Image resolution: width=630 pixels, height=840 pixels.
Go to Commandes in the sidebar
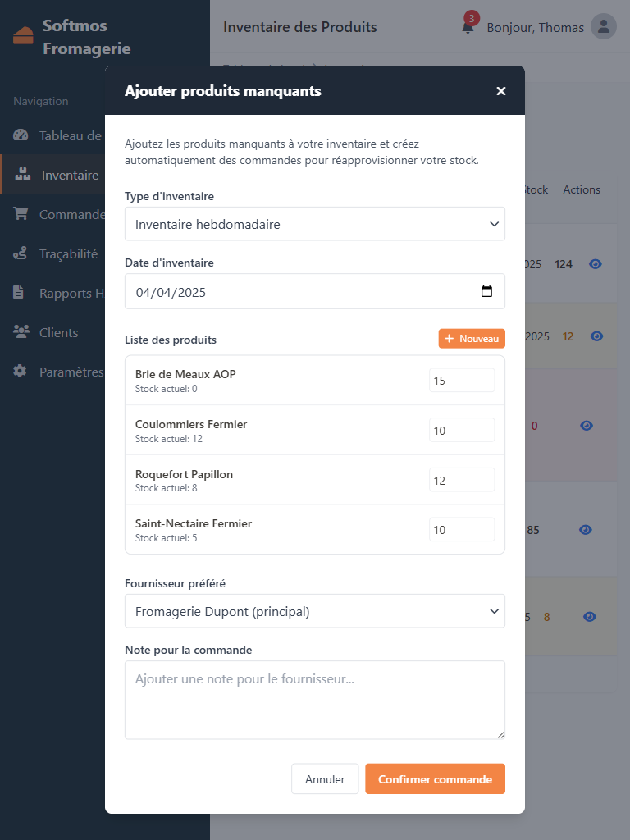tap(52, 214)
